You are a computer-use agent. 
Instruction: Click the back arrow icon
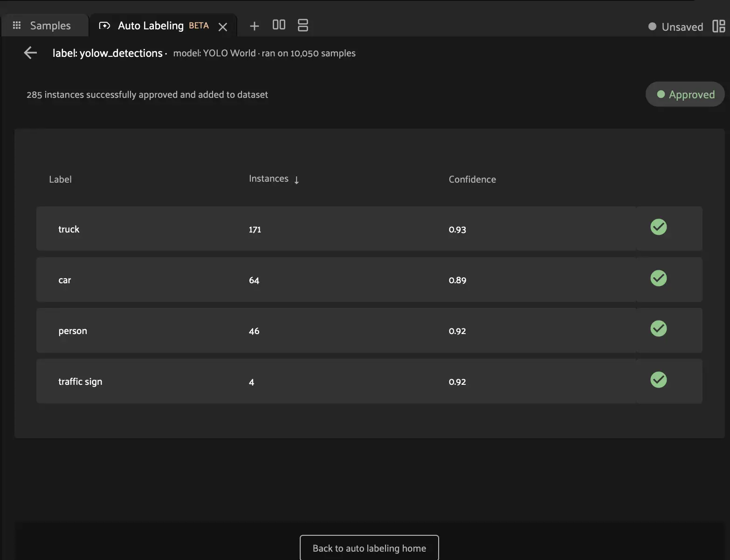30,53
